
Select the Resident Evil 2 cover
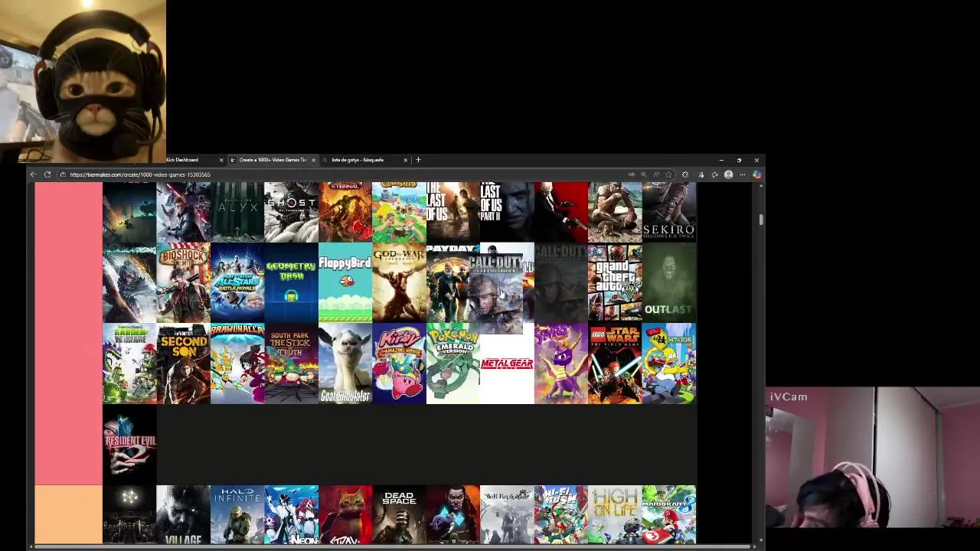[129, 444]
